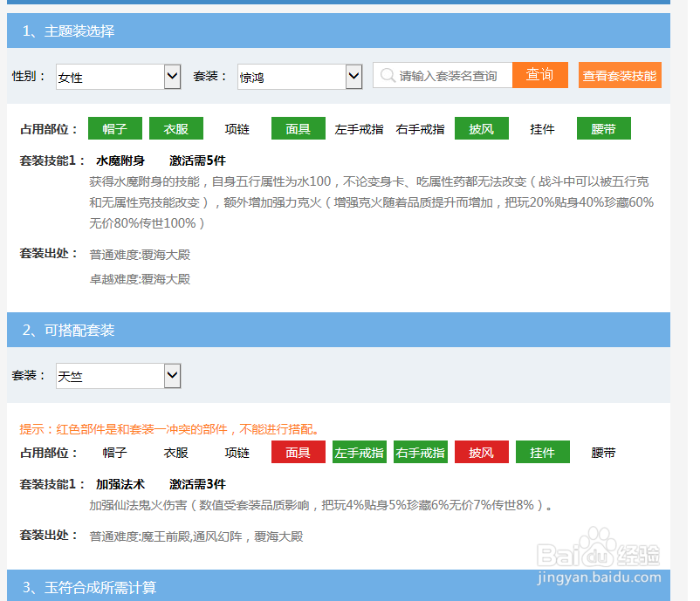The image size is (700, 601).
Task: Select the green 帽子 slot in section 1
Action: (115, 128)
